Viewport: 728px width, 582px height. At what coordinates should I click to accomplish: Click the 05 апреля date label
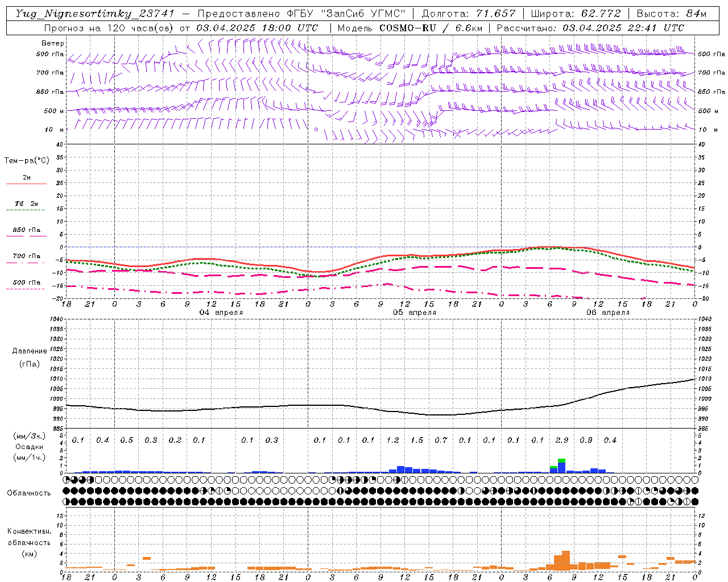(415, 313)
